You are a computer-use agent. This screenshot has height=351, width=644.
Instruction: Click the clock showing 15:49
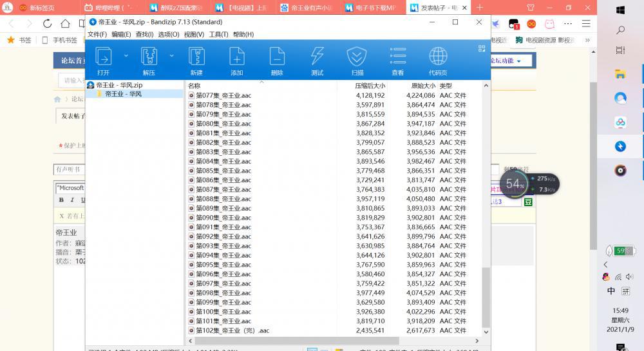coord(620,310)
